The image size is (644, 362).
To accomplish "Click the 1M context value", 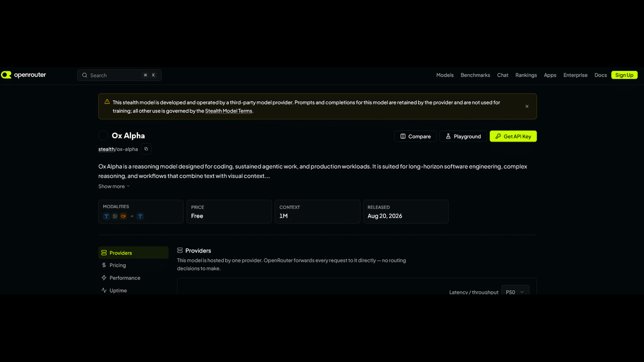I will (x=284, y=216).
